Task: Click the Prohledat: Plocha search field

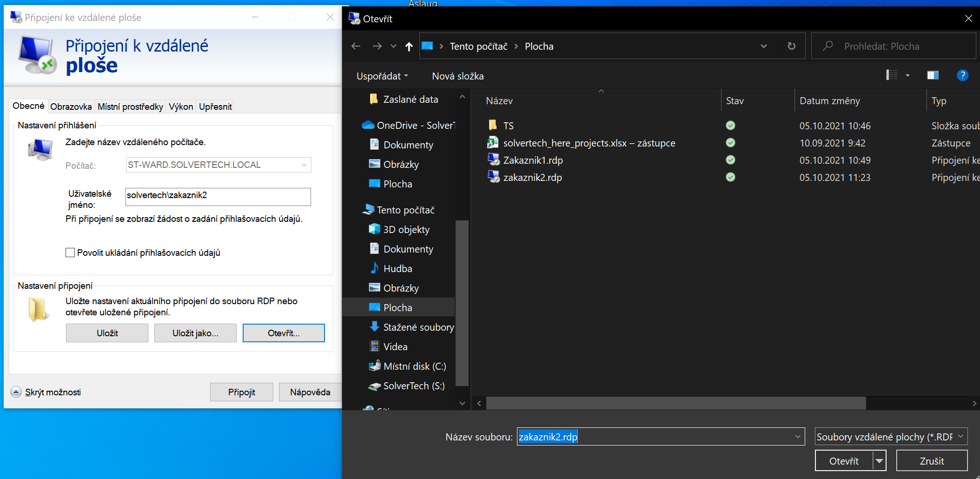Action: tap(893, 46)
